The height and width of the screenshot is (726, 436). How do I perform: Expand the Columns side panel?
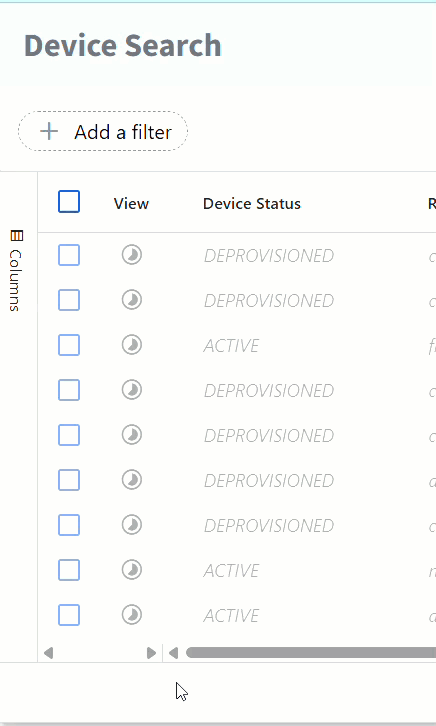tap(16, 271)
